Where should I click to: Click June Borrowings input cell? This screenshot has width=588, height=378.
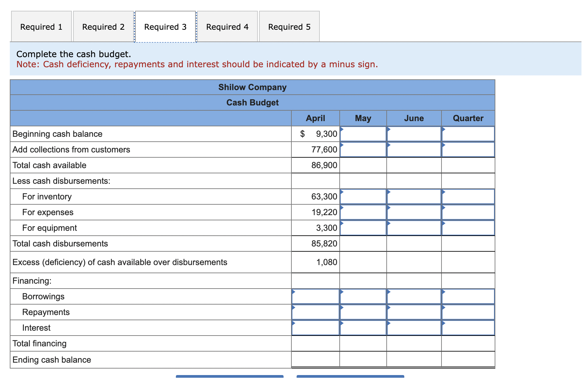(x=414, y=296)
